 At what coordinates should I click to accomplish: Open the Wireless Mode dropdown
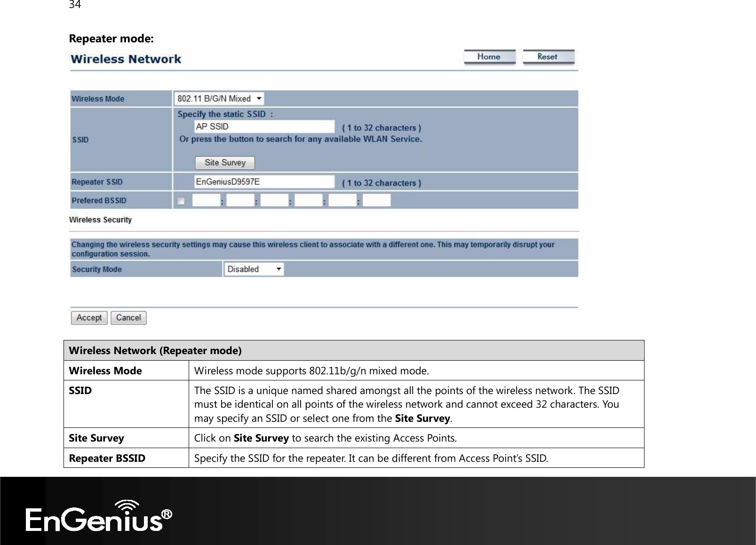tap(219, 99)
